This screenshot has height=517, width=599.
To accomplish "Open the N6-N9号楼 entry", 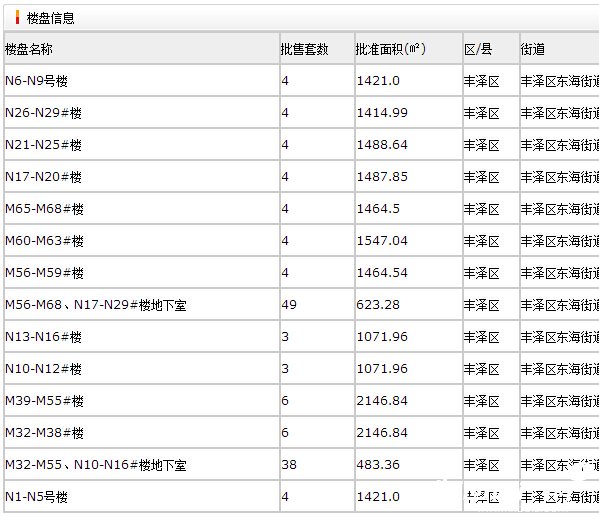I will click(x=36, y=81).
